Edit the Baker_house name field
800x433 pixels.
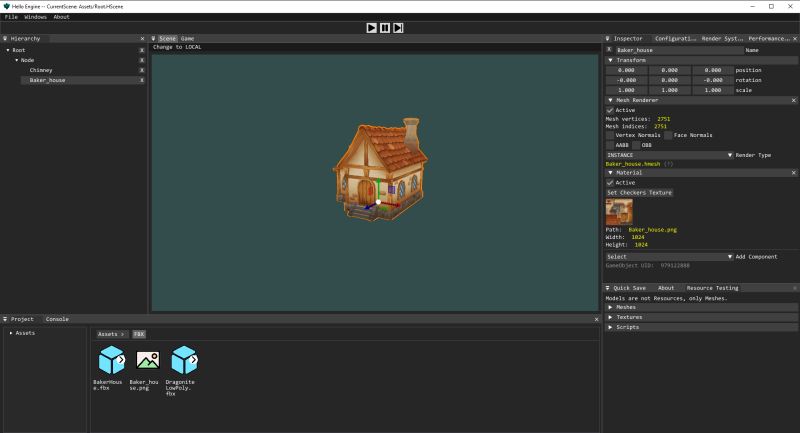tap(679, 50)
